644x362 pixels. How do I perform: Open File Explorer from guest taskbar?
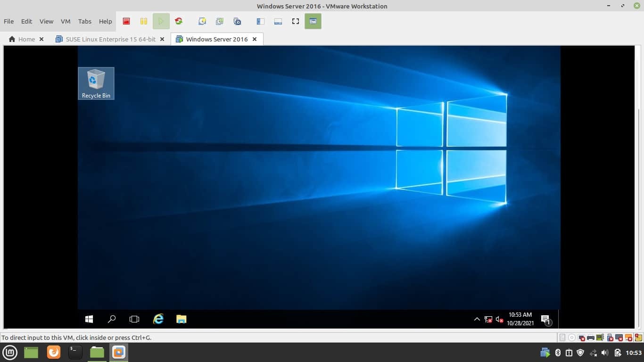pyautogui.click(x=182, y=319)
